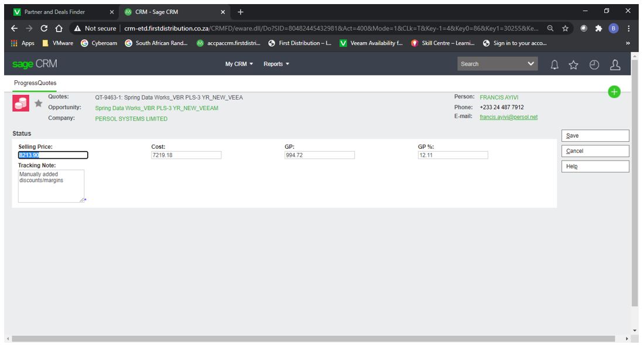
Task: Open recent history clock icon
Action: 594,65
